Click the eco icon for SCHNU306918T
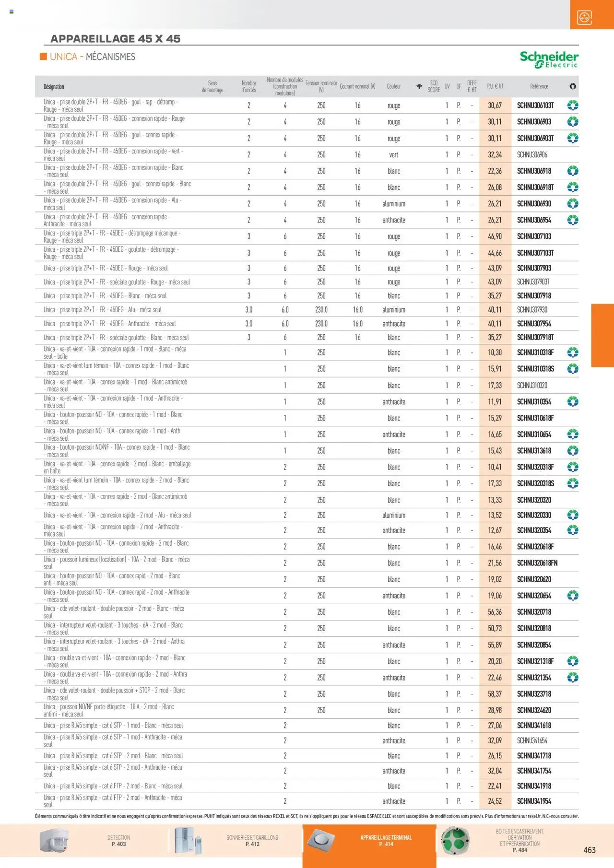Viewport: 614px width, 868px height. pyautogui.click(x=573, y=188)
